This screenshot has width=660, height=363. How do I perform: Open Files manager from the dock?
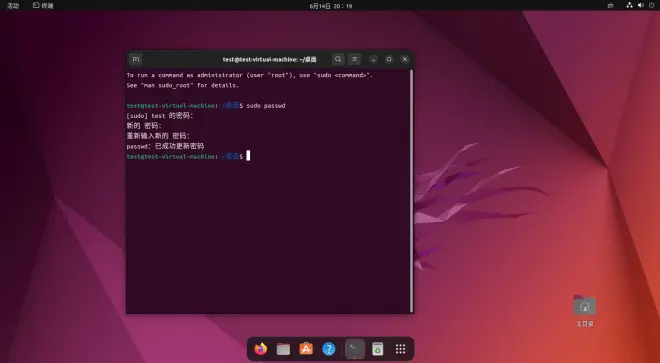[x=283, y=349]
